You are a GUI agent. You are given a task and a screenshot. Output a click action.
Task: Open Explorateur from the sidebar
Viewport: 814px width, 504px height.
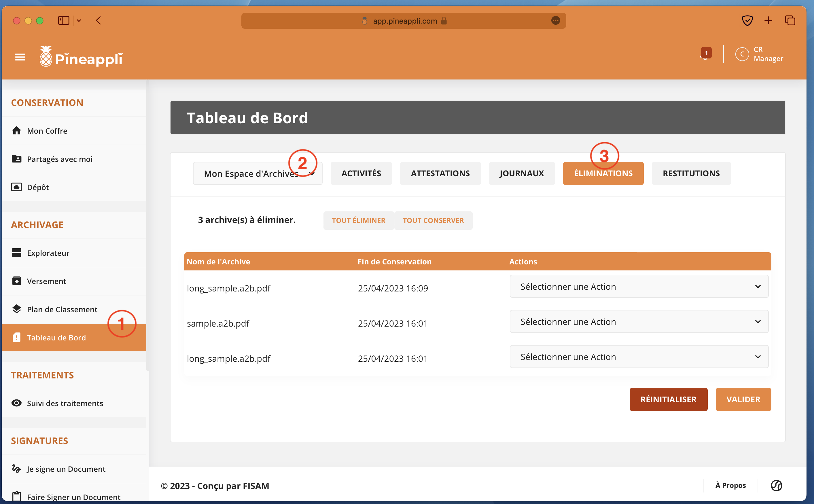tap(48, 253)
